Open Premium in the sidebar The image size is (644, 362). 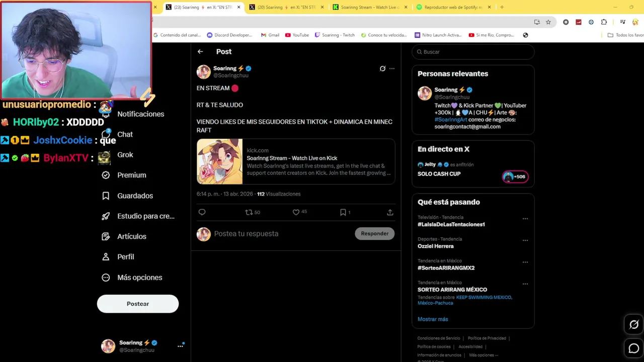pos(124,175)
